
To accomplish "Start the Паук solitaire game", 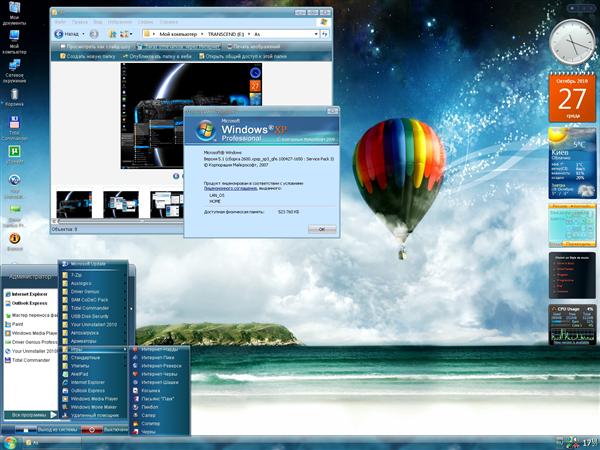I will pyautogui.click(x=161, y=398).
